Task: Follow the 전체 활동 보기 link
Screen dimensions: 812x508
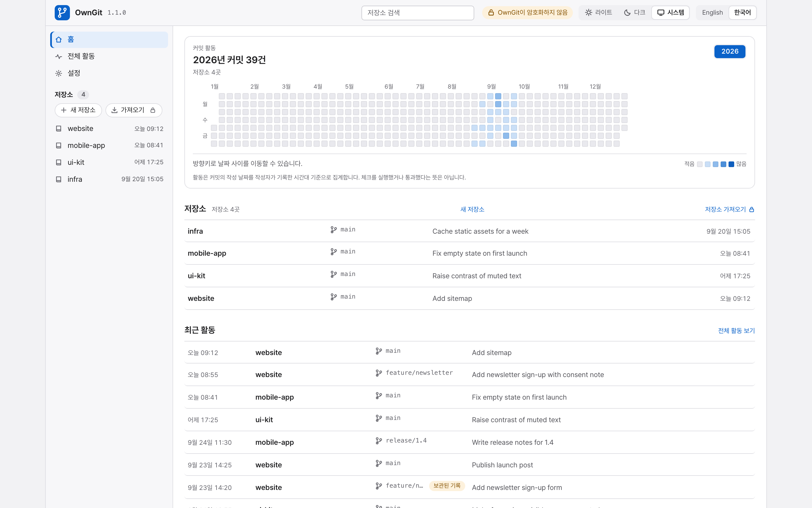Action: point(736,330)
